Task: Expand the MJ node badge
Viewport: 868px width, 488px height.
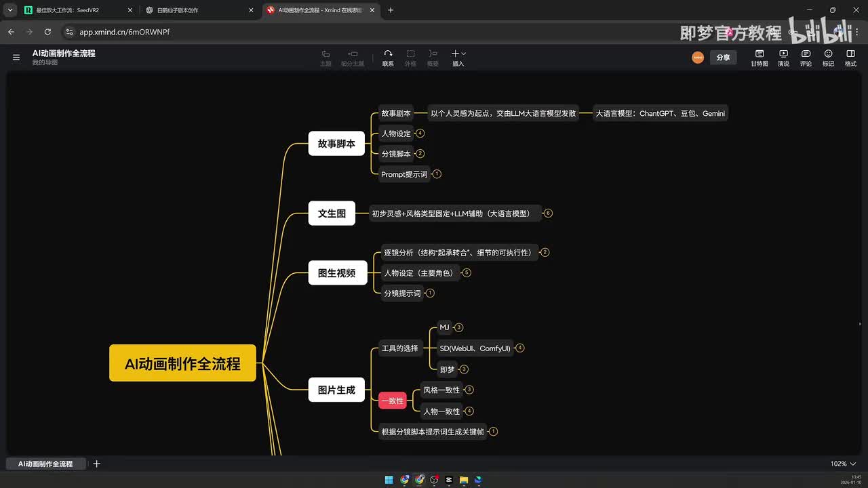Action: (459, 327)
